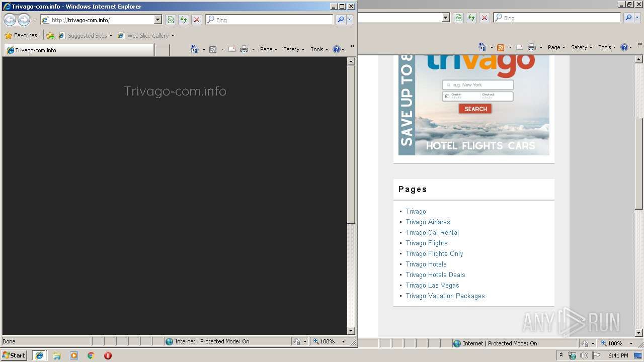The width and height of the screenshot is (644, 362).
Task: Open the Favorites star button
Action: click(21, 35)
